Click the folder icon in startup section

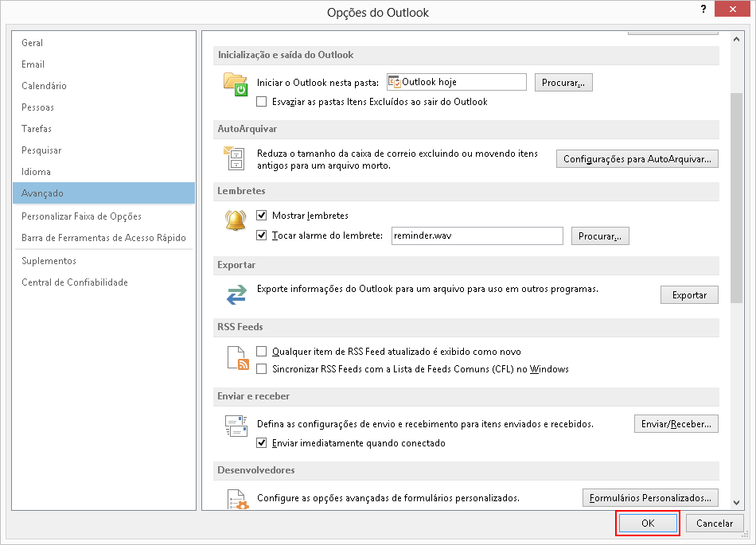(236, 84)
